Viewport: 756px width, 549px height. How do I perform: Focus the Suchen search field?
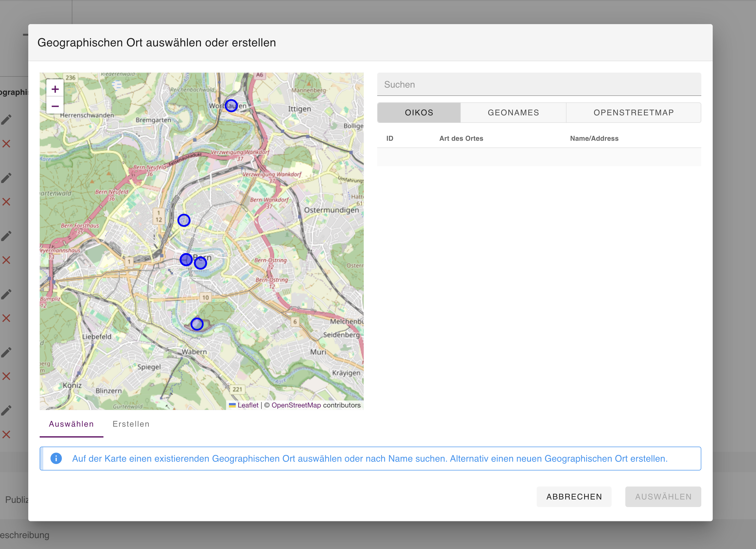tap(539, 84)
